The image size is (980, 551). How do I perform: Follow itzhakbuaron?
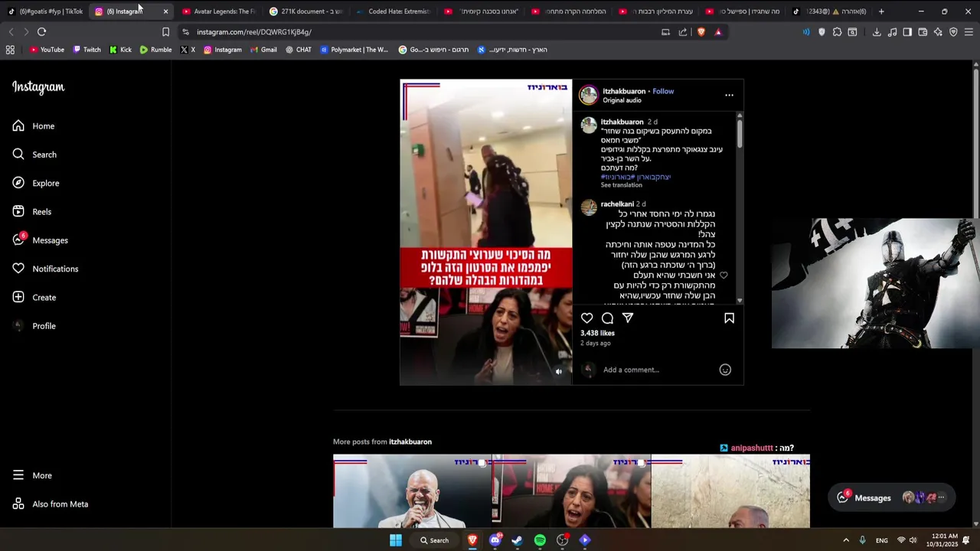[x=663, y=91]
